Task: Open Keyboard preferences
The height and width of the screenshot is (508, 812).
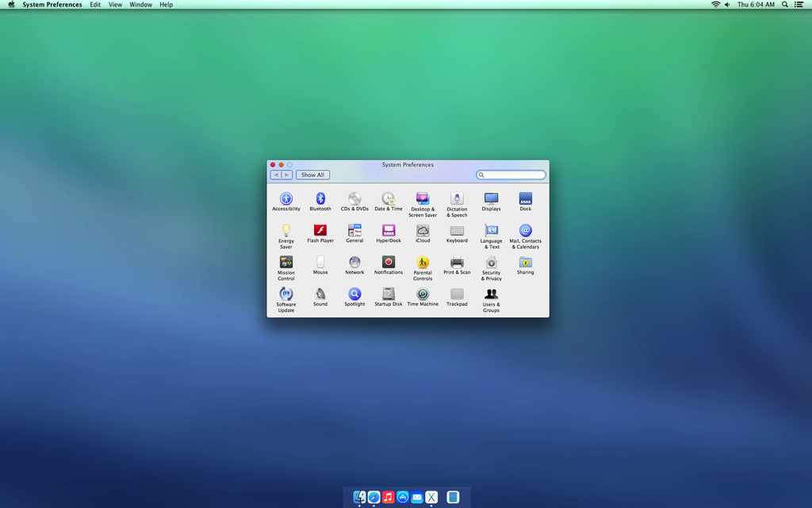Action: tap(457, 231)
